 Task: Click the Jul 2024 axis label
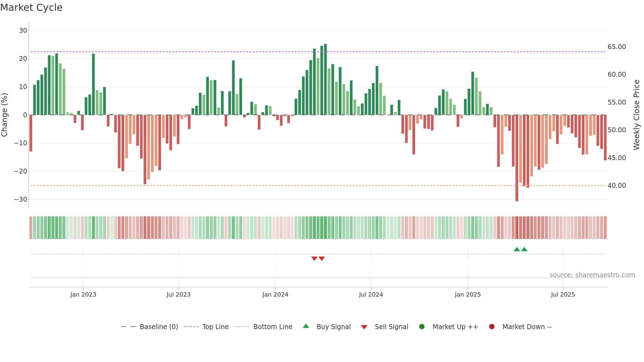click(371, 295)
